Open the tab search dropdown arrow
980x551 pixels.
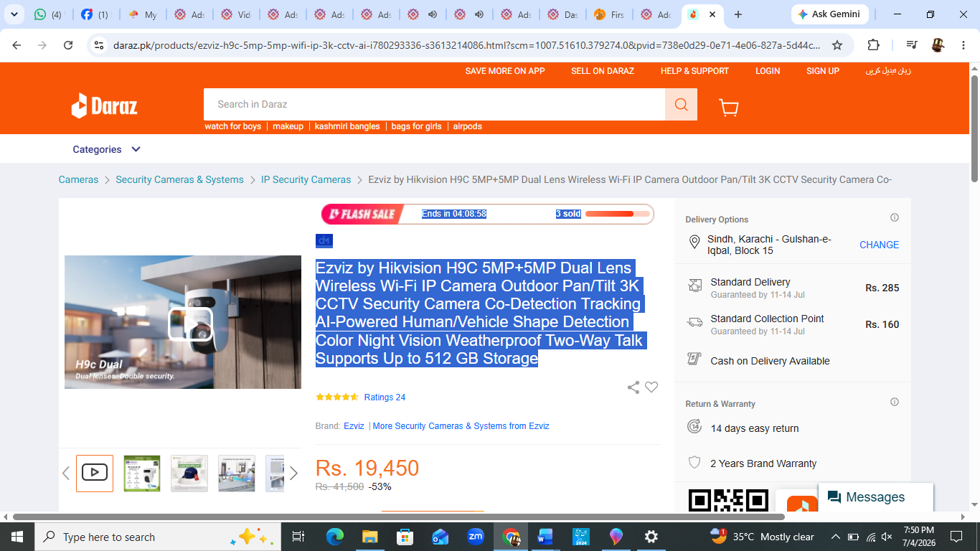pos(15,14)
